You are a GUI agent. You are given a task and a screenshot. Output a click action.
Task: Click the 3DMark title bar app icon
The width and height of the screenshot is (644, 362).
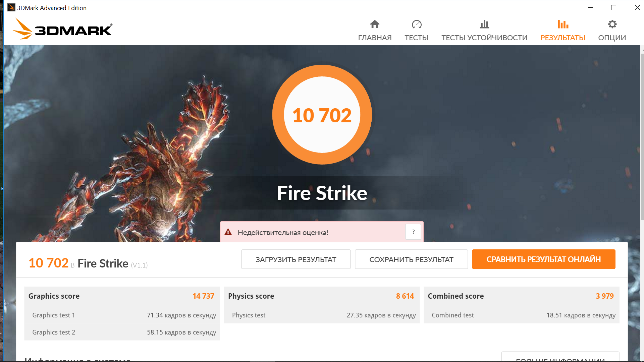(11, 7)
